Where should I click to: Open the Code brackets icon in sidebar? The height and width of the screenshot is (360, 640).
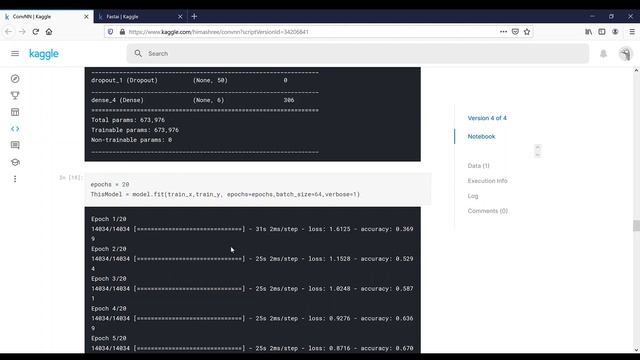coord(15,129)
